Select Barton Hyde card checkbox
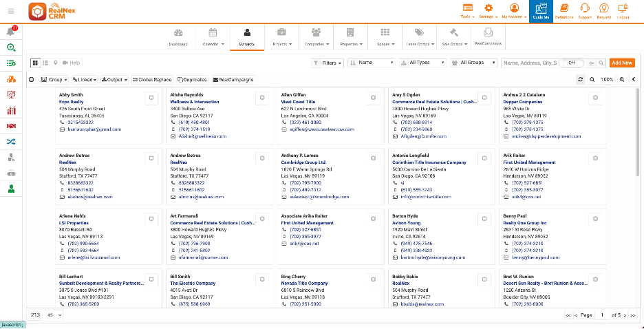This screenshot has width=644, height=329. tap(484, 218)
